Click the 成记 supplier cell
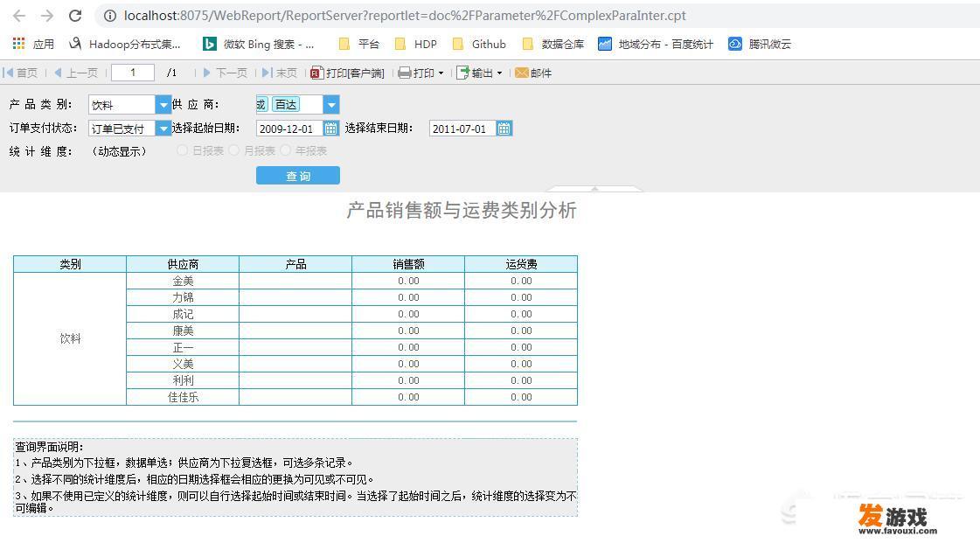 coord(183,314)
